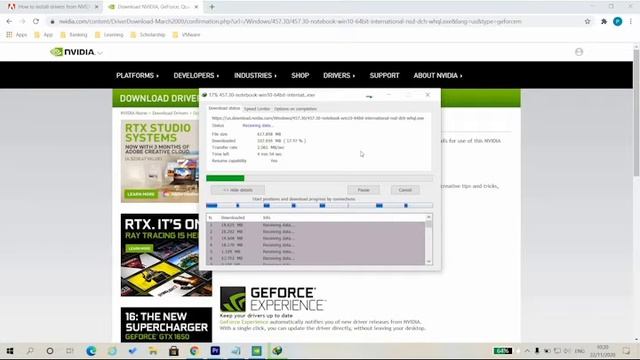The height and width of the screenshot is (360, 640).
Task: Click the connections progress segment bar
Action: 319,205
